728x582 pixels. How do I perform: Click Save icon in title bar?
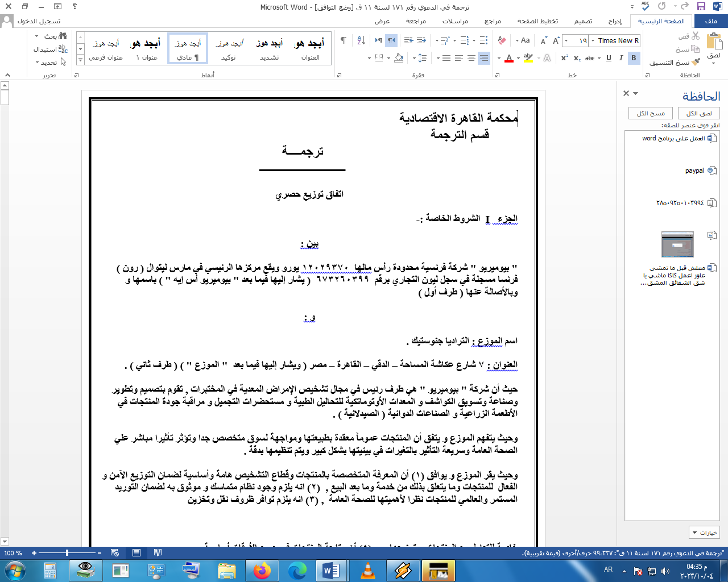click(x=701, y=7)
